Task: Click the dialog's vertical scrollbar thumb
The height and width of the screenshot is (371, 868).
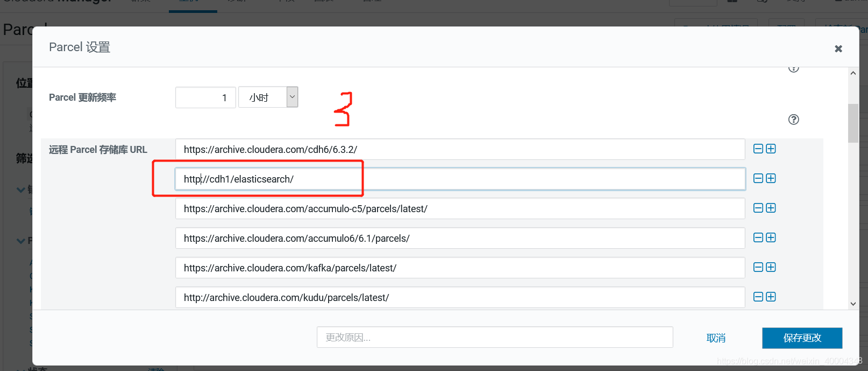Action: [853, 123]
